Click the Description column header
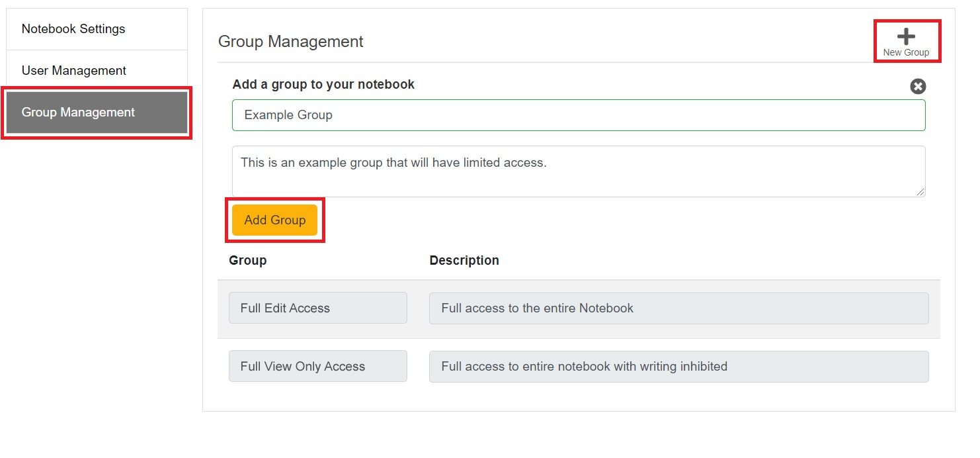This screenshot has height=458, width=980. tap(464, 260)
